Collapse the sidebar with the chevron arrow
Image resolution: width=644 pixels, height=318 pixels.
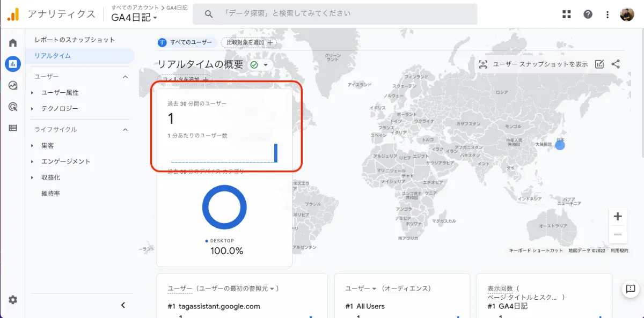[123, 305]
